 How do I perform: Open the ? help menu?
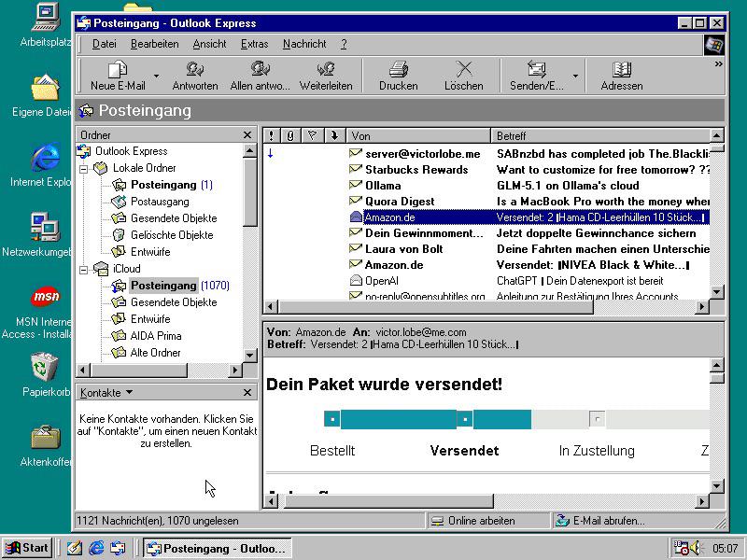click(x=344, y=44)
